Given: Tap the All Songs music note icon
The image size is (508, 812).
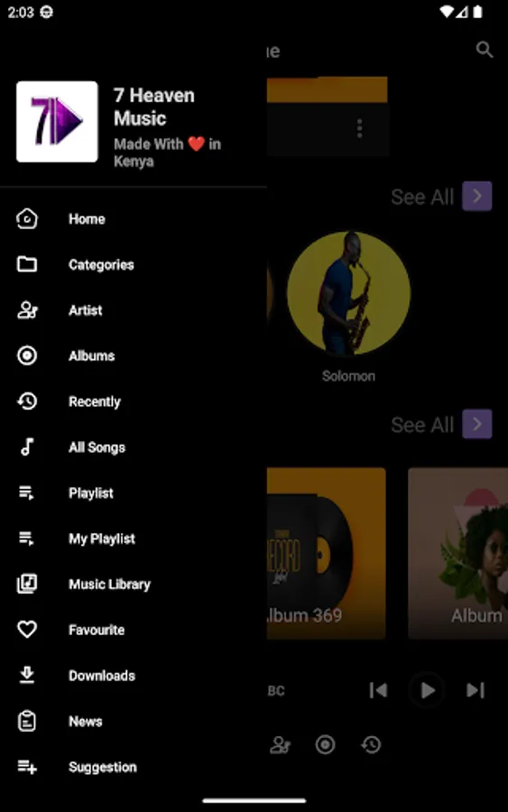Looking at the screenshot, I should click(x=27, y=447).
